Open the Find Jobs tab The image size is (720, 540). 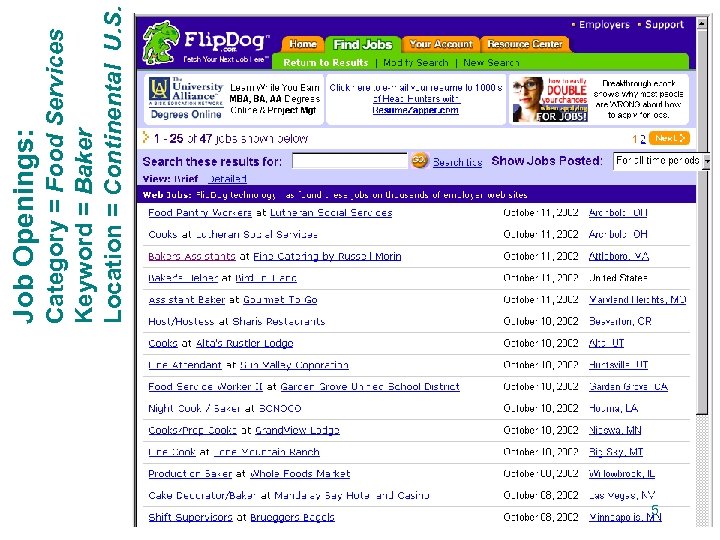363,44
